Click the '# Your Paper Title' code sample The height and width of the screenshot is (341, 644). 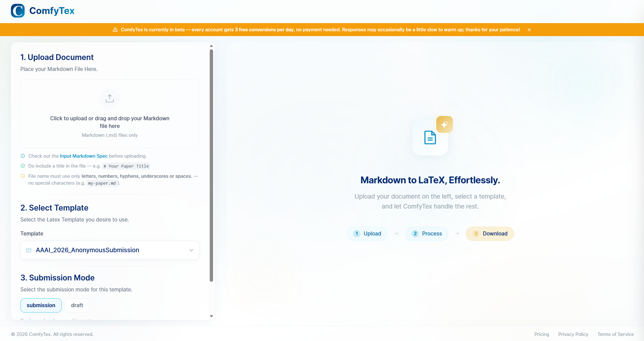coord(126,166)
